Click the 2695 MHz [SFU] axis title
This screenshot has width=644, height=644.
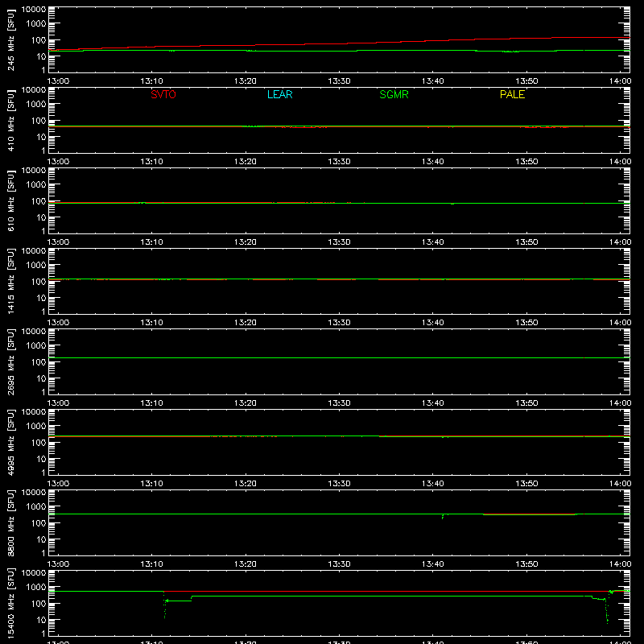[x=11, y=361]
